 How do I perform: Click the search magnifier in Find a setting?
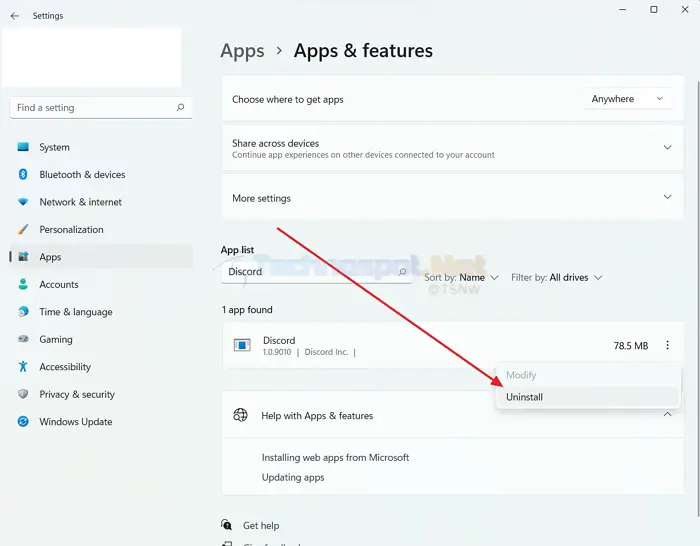click(x=180, y=107)
